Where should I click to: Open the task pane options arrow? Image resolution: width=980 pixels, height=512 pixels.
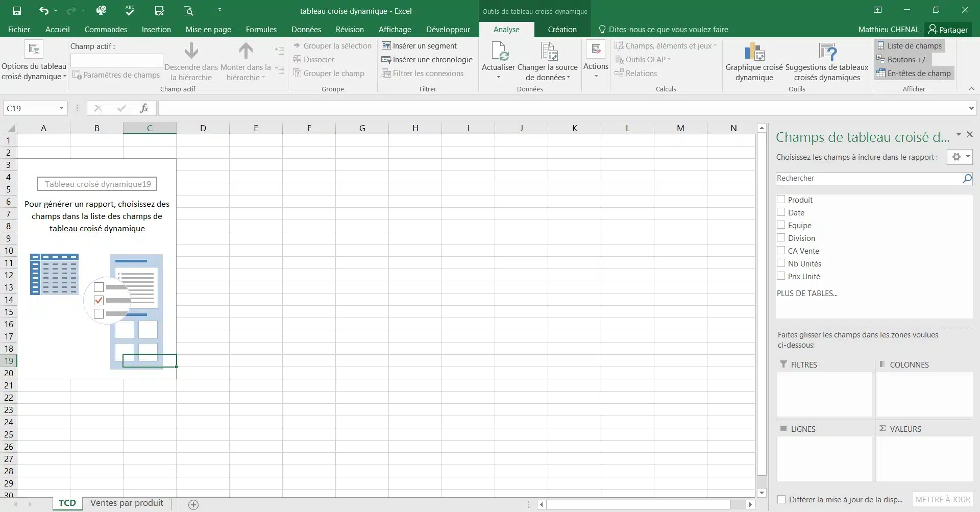coord(959,135)
